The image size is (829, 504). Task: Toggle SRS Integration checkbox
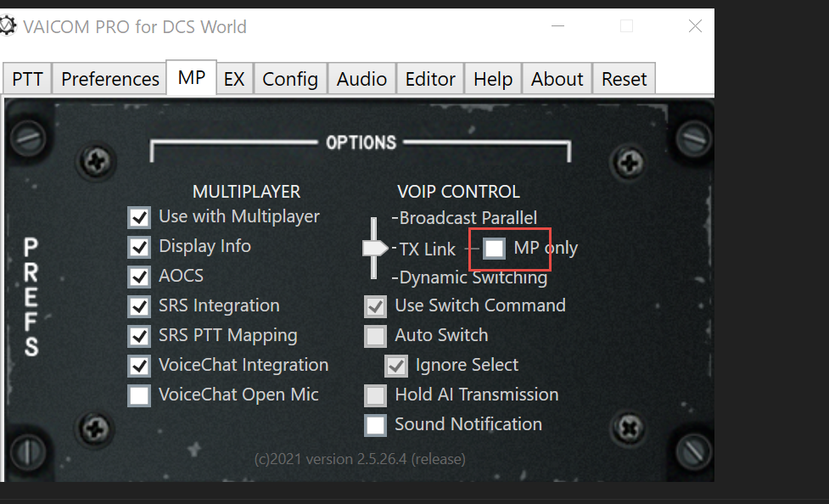(x=139, y=306)
